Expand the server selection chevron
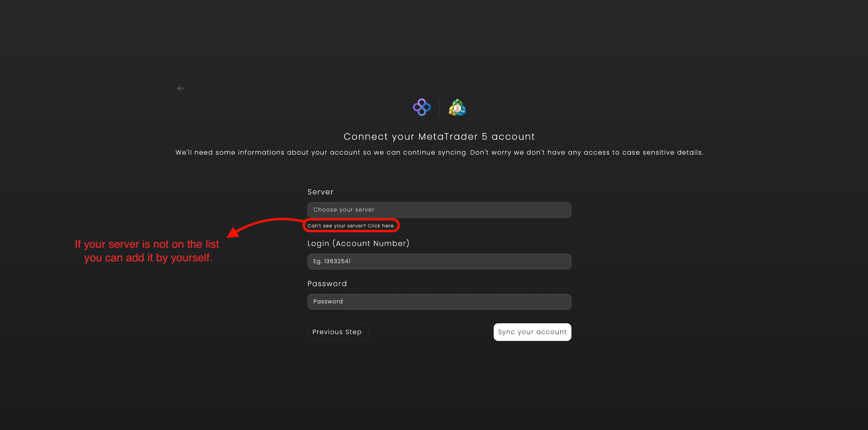This screenshot has width=868, height=430. coord(562,210)
